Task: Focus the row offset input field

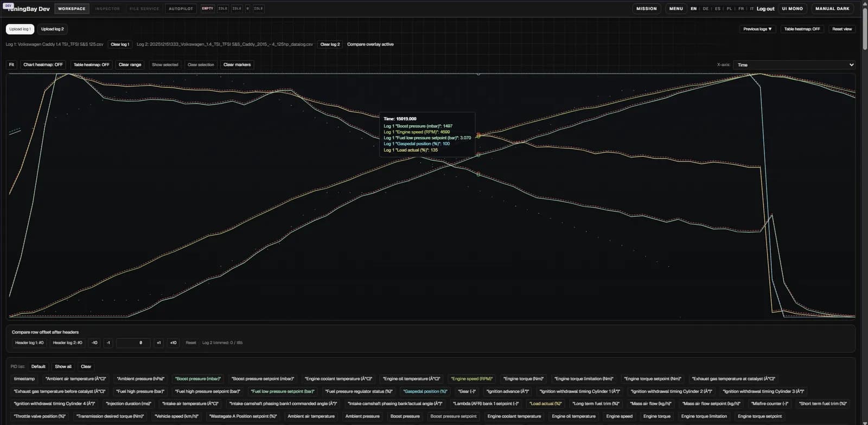Action: coord(133,343)
